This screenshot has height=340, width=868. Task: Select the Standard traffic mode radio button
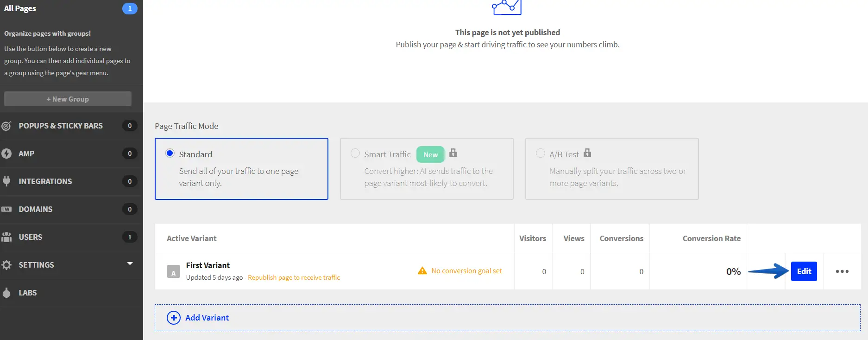click(170, 154)
